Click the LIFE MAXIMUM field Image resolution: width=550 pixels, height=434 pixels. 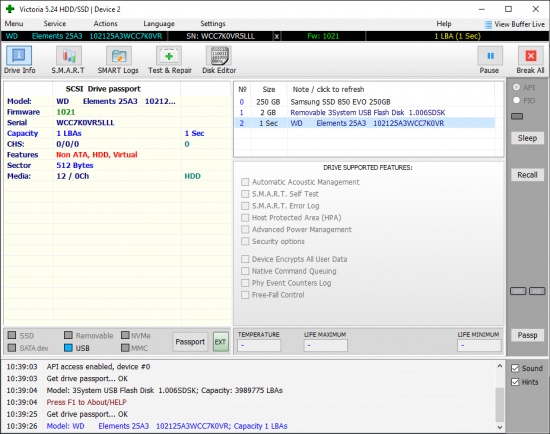point(326,346)
